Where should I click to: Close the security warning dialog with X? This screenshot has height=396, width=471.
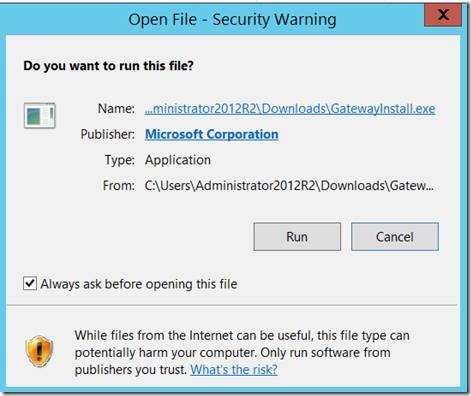443,14
